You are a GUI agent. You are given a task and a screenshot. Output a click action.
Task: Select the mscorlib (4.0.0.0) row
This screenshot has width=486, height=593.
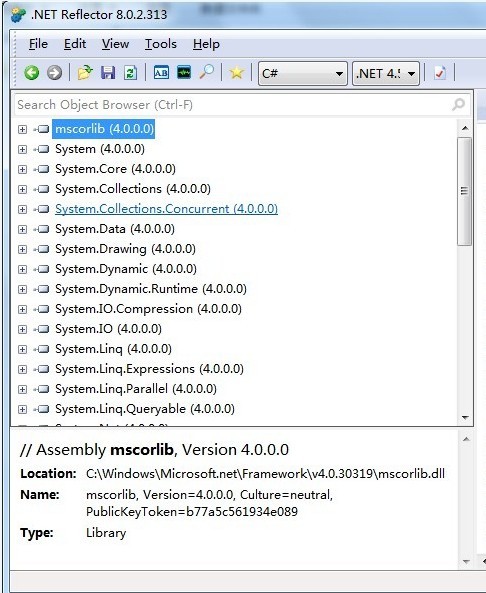tap(104, 129)
